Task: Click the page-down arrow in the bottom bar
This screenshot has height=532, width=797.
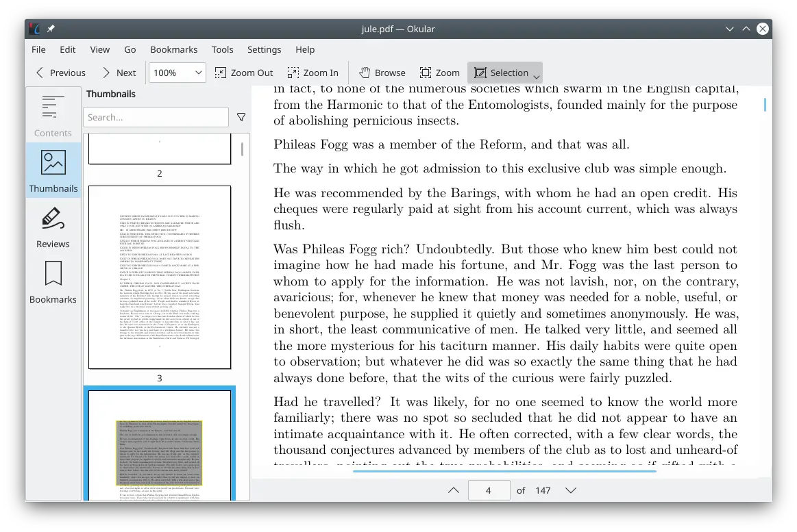Action: tap(571, 490)
